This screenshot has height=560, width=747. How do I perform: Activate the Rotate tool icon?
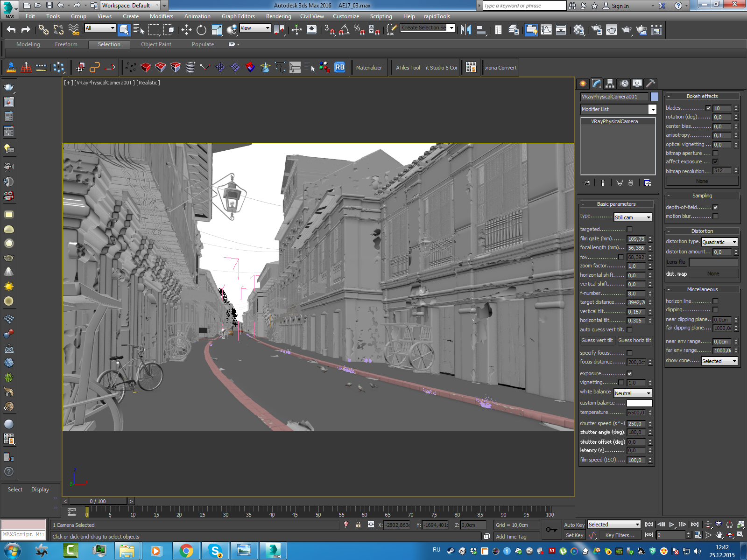click(x=201, y=30)
